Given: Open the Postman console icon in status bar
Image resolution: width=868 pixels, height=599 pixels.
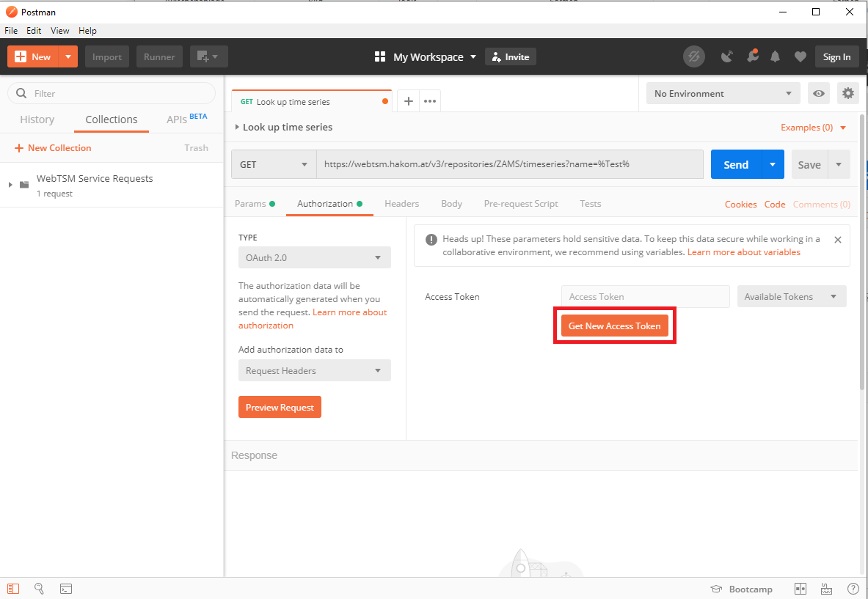Looking at the screenshot, I should 65,589.
